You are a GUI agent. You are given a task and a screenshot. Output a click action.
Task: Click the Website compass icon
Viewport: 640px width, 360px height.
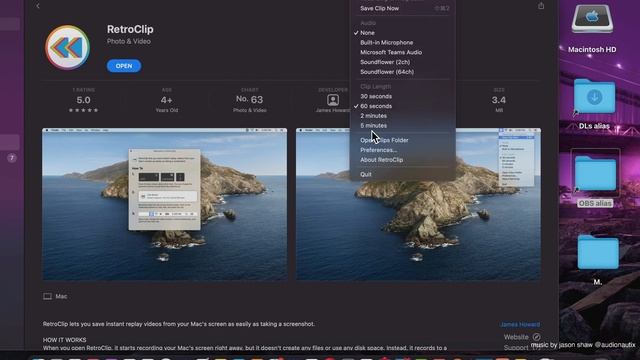point(536,337)
